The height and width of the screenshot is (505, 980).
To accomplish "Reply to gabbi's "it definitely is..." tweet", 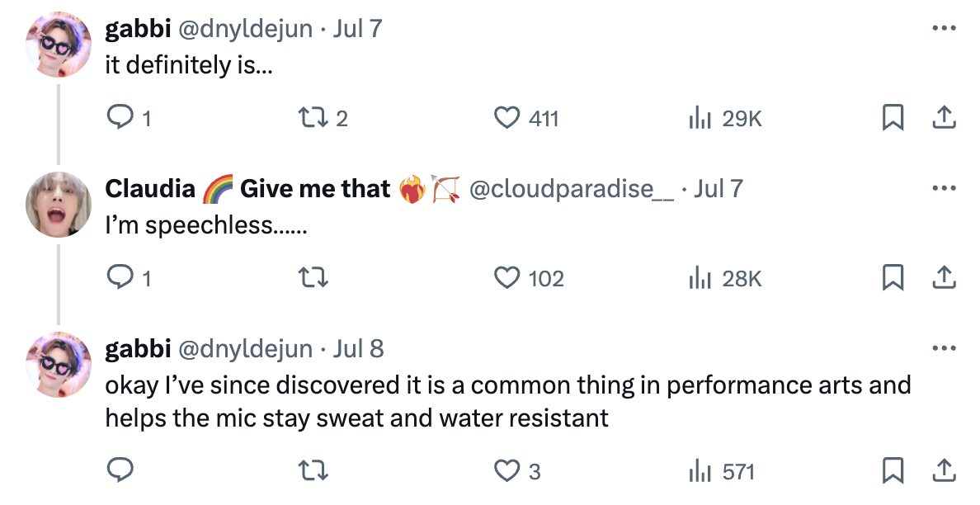I will 120,119.
